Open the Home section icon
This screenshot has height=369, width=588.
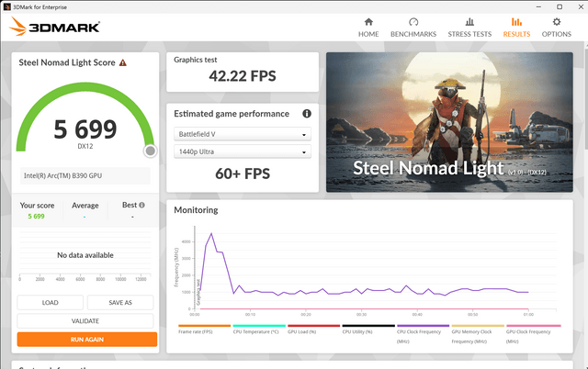pos(368,22)
